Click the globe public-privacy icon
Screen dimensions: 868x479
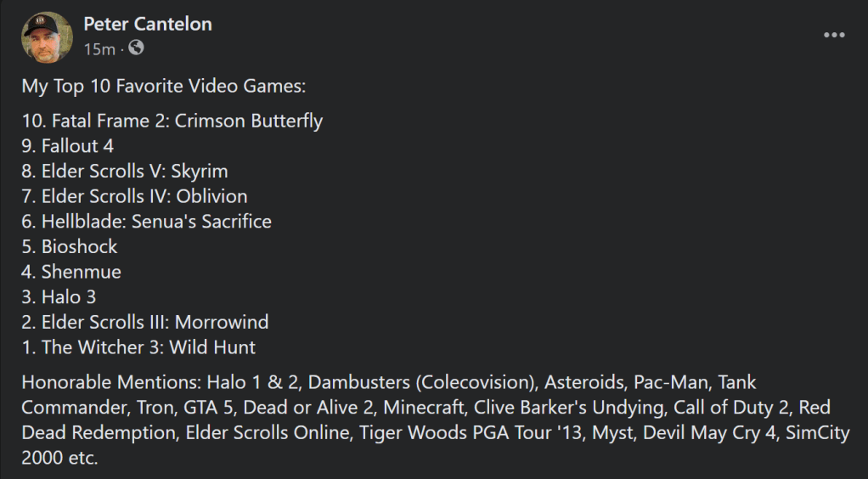(136, 48)
